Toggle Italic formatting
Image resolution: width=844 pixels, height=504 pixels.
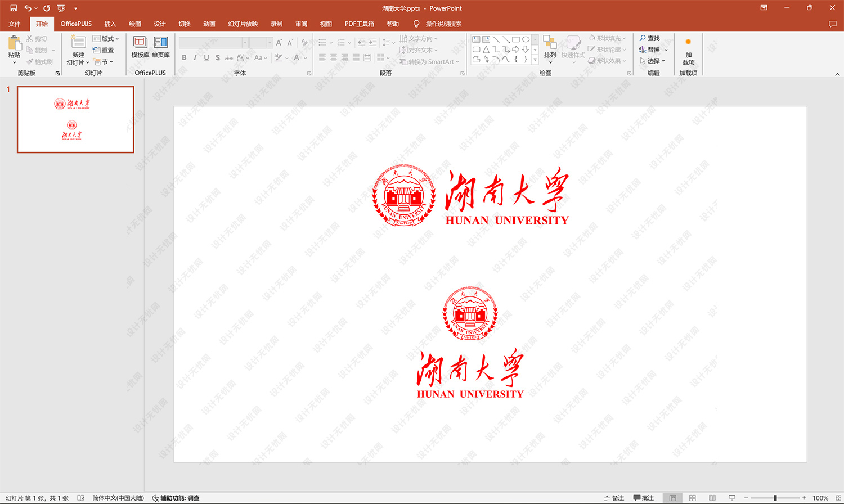195,57
